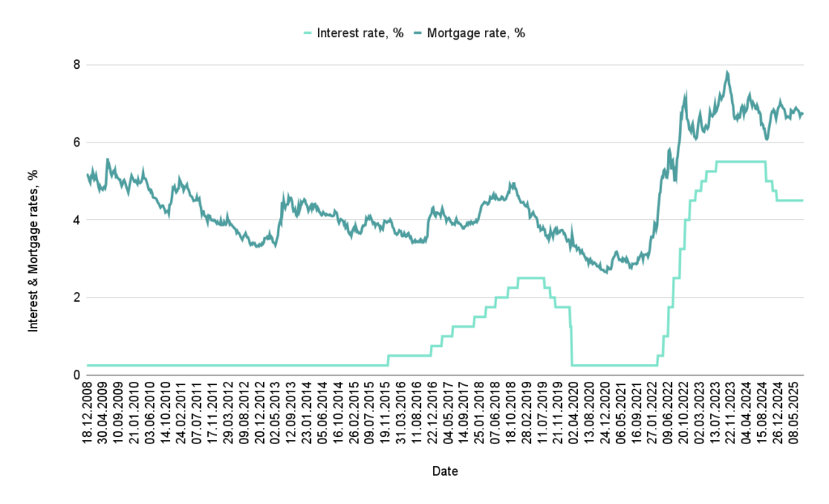829x504 pixels.
Task: Select the Date axis title
Action: pos(444,471)
